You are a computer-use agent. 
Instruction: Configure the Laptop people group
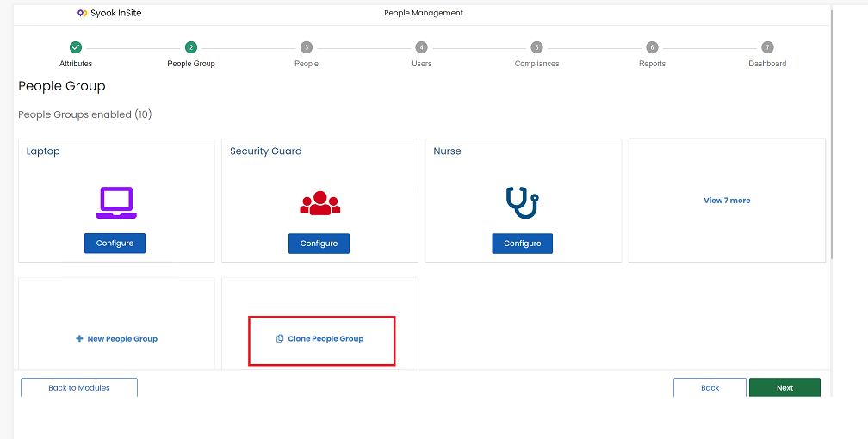[115, 243]
